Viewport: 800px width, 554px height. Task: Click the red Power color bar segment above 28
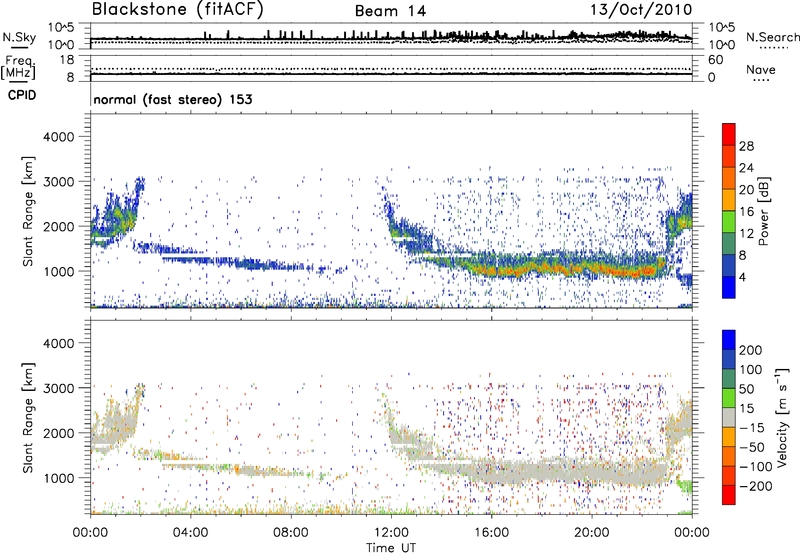[x=729, y=134]
